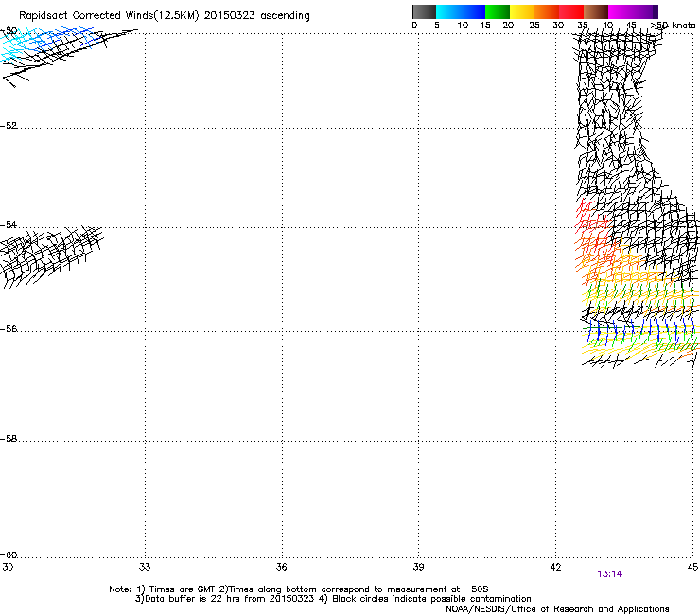Click the longitude label 42
This screenshot has height=615, width=700.
click(556, 567)
